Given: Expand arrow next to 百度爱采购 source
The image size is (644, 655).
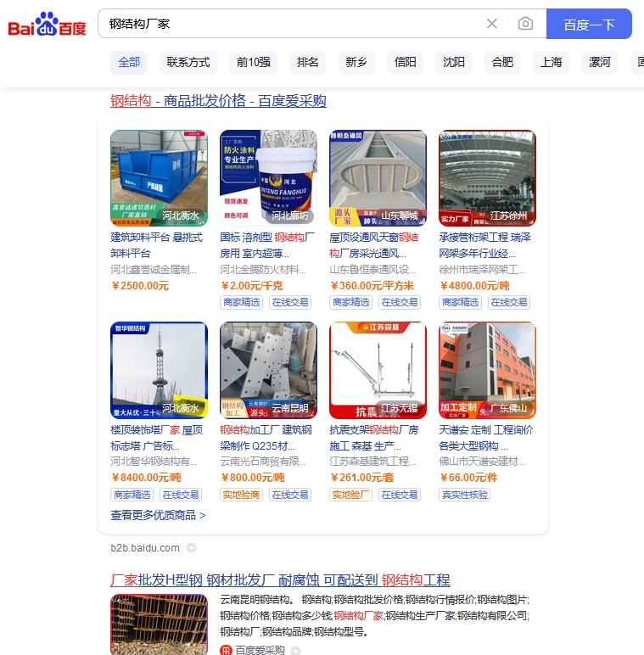Looking at the screenshot, I should [x=295, y=651].
